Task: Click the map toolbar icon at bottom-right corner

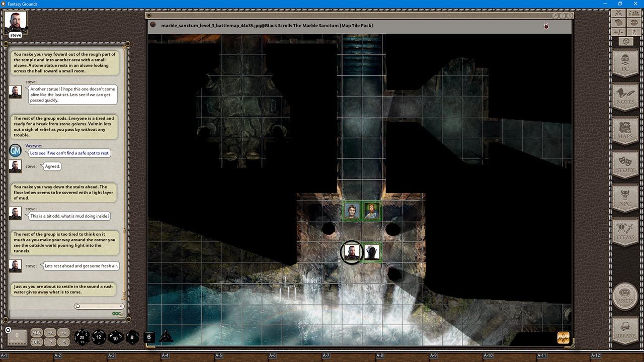Action: 563,337
